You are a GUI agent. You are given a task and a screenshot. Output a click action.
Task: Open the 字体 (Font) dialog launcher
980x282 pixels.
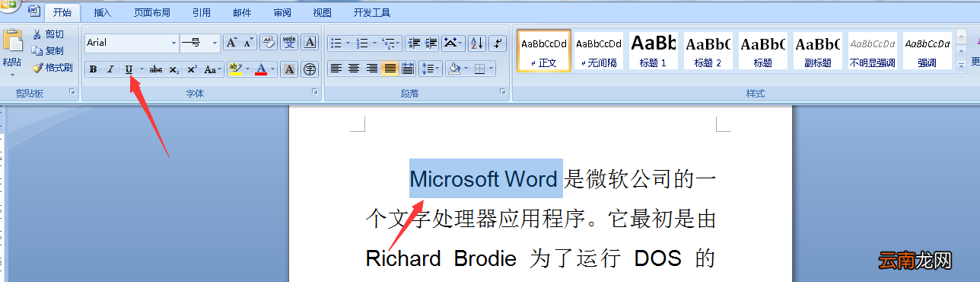[x=314, y=92]
